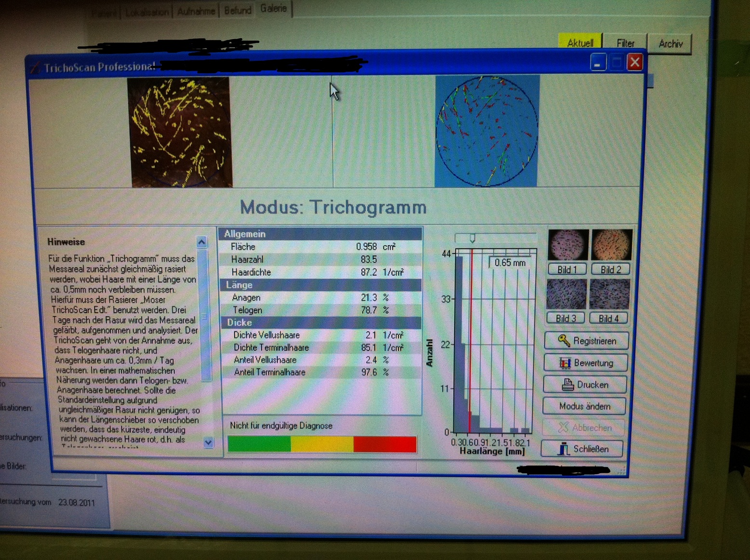Select the Bild 4 button
750x560 pixels.
pyautogui.click(x=608, y=318)
